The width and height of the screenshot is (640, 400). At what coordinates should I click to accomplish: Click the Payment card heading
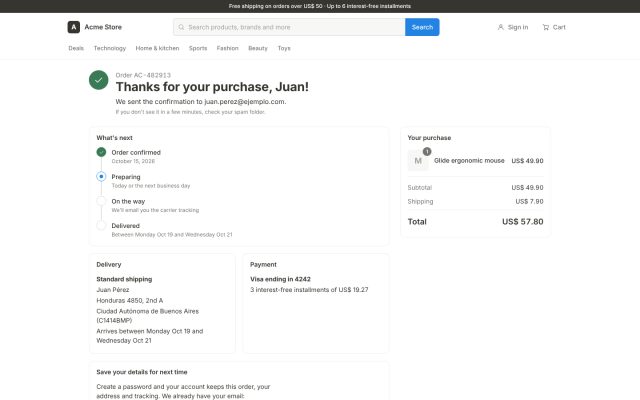pos(263,264)
